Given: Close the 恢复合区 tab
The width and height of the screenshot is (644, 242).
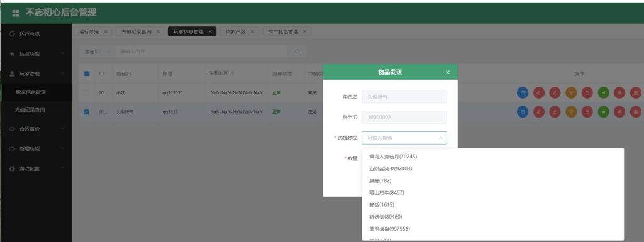Looking at the screenshot, I should click(x=252, y=31).
